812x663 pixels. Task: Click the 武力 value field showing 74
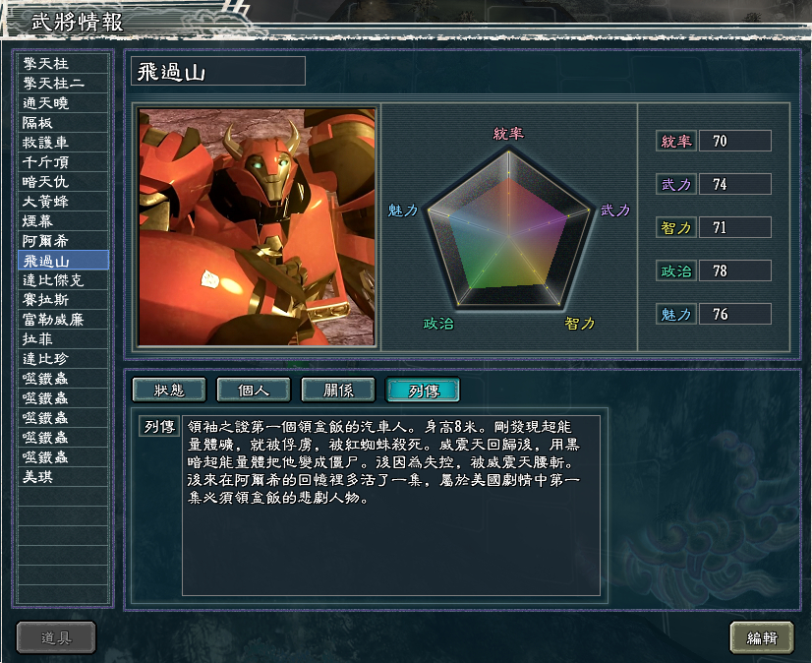735,184
